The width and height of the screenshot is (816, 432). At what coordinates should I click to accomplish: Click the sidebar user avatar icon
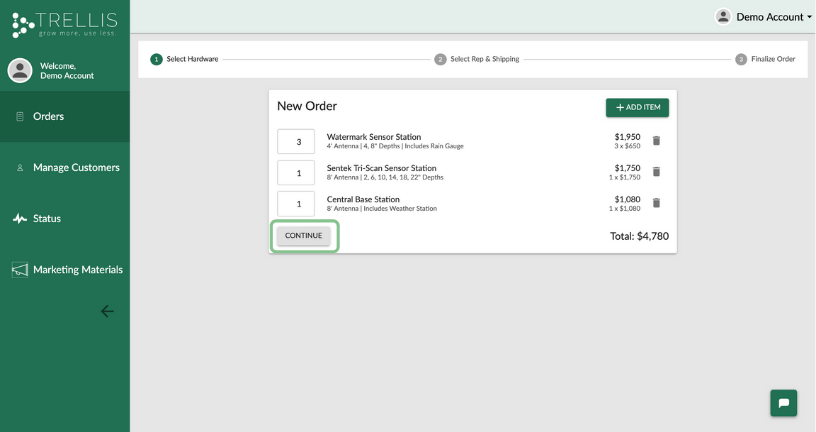(20, 70)
